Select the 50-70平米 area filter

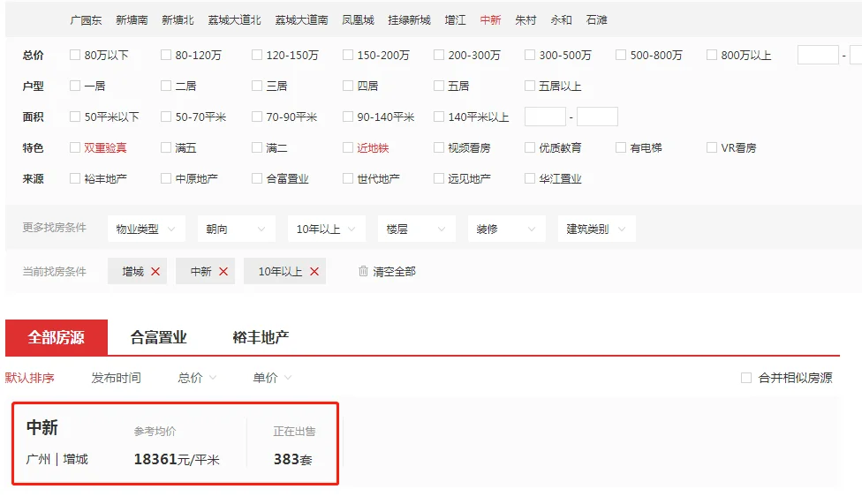(x=166, y=117)
